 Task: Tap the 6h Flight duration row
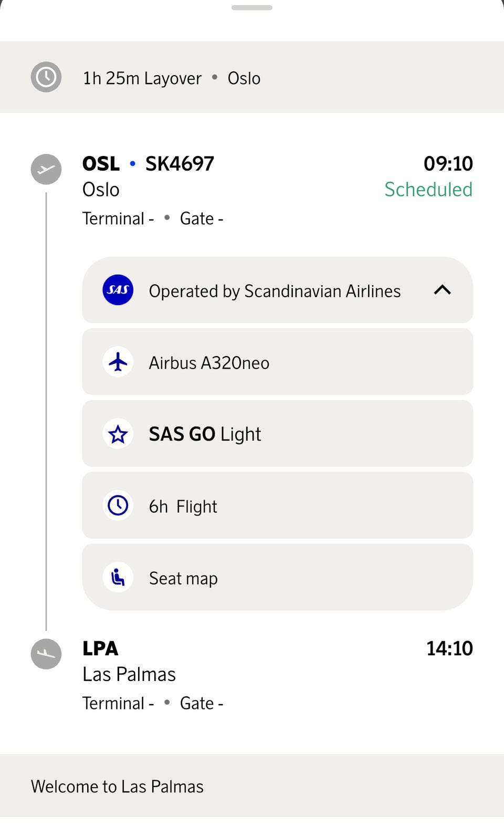(278, 505)
